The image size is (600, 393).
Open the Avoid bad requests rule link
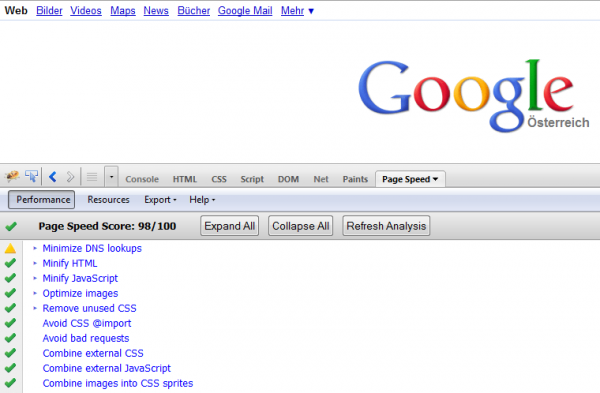pyautogui.click(x=86, y=338)
